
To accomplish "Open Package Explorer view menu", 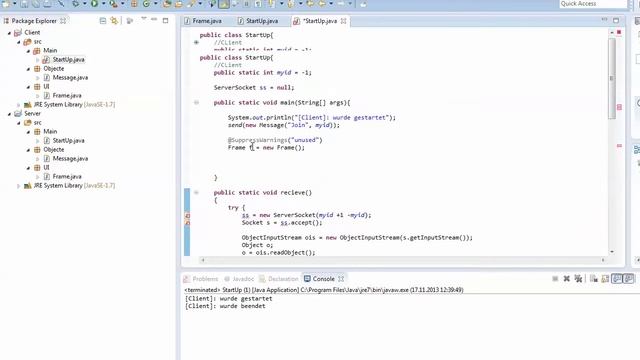I will [x=144, y=19].
